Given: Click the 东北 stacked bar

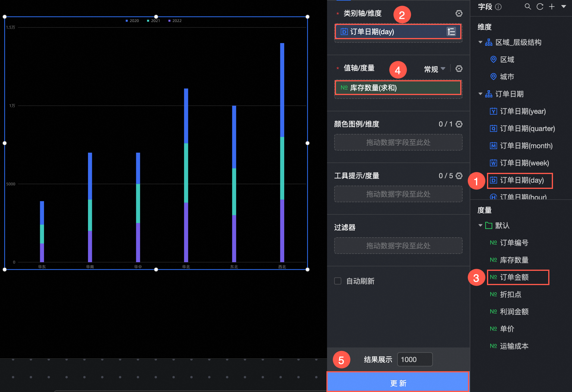Looking at the screenshot, I should (234, 184).
